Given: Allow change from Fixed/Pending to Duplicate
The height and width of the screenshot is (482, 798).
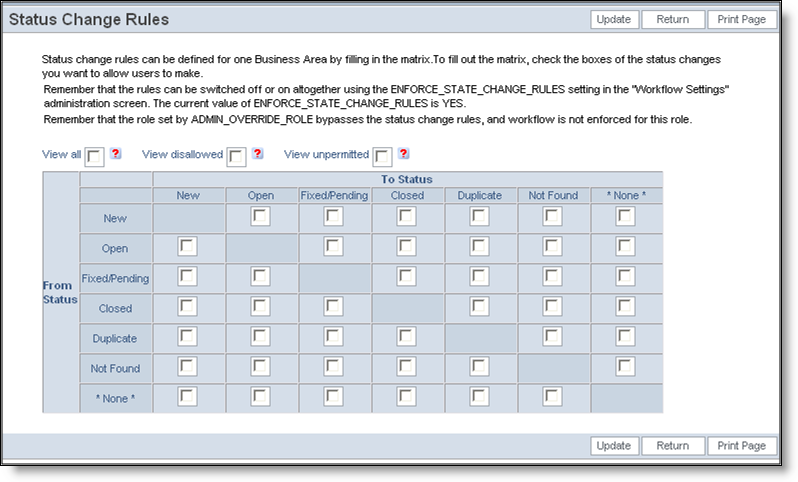Looking at the screenshot, I should [479, 276].
